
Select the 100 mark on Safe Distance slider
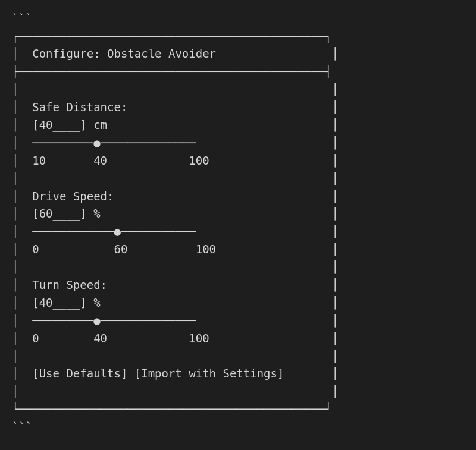tap(199, 161)
